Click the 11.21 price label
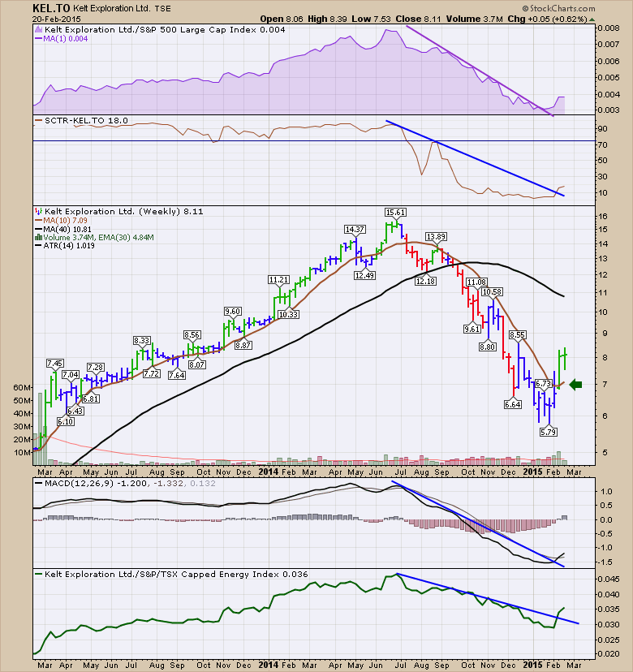The width and height of the screenshot is (633, 672). tap(278, 280)
